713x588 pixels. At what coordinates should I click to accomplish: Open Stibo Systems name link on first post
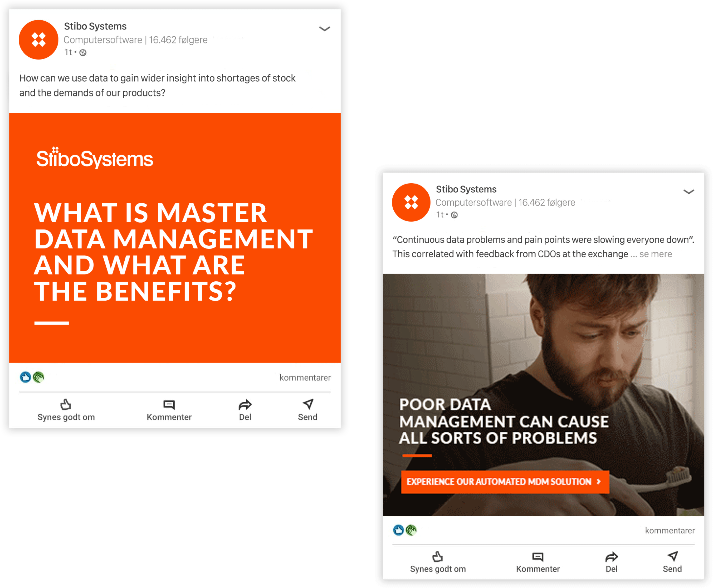click(x=95, y=26)
